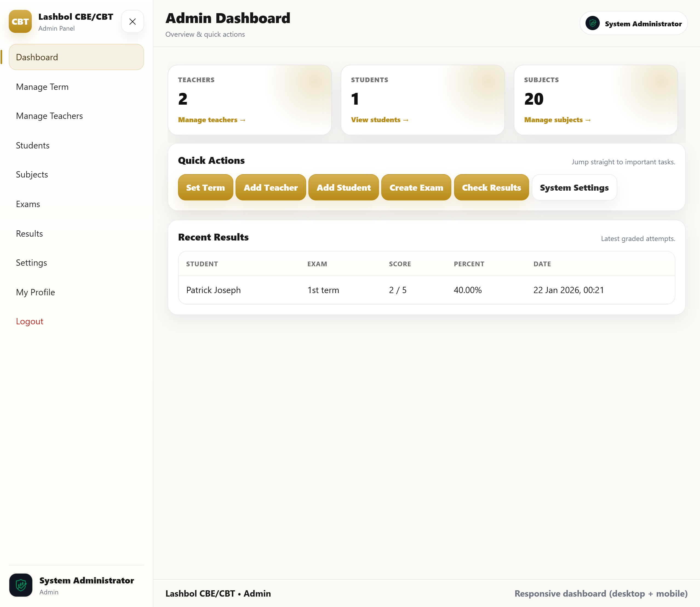Select the Patrick Joseph result row
700x607 pixels.
click(427, 290)
